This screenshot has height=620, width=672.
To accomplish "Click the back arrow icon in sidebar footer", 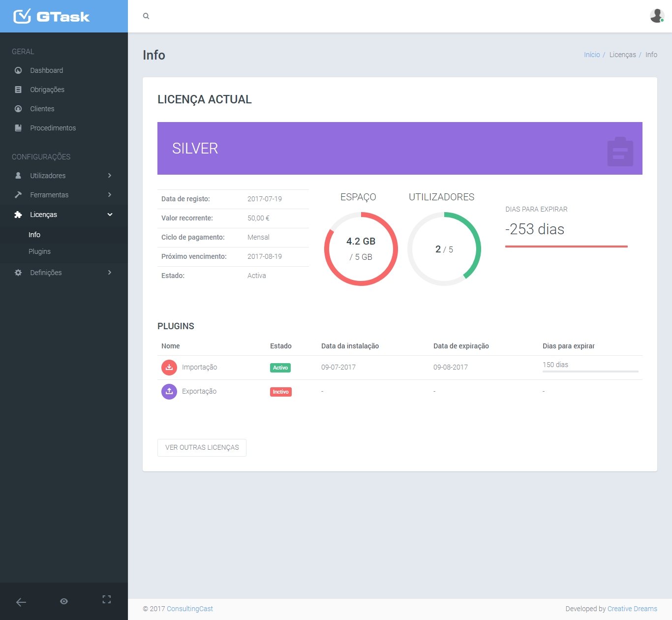I will [21, 602].
